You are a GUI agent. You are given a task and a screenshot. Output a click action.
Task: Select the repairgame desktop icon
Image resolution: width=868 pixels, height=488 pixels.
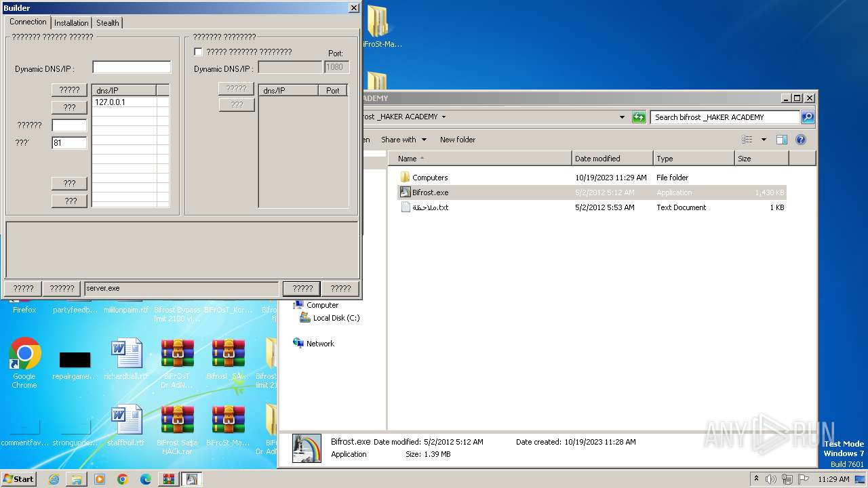click(75, 365)
